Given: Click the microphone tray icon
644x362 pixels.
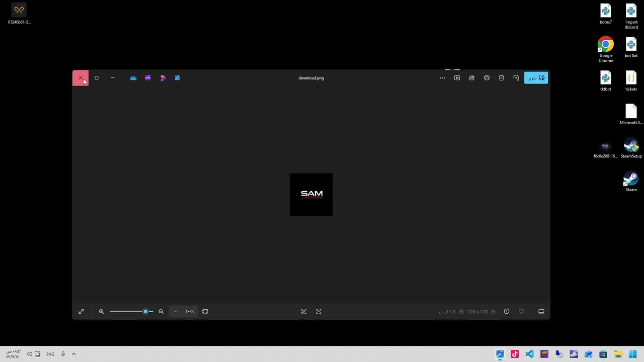Looking at the screenshot, I should (x=63, y=354).
